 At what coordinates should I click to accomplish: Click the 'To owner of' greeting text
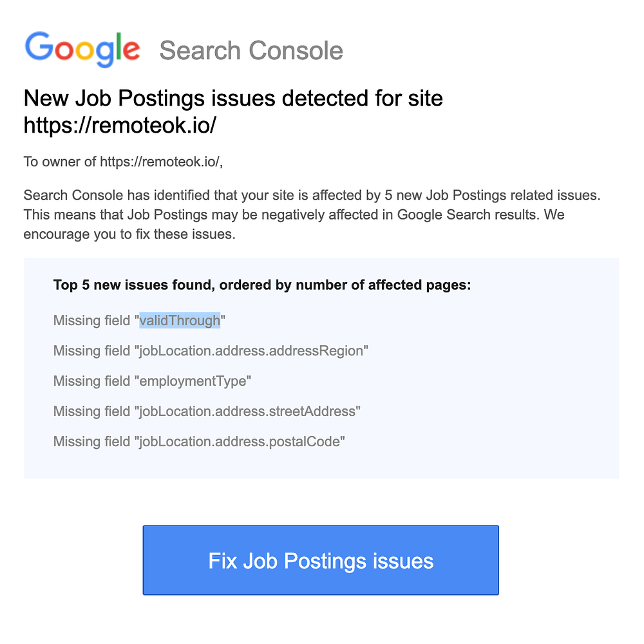point(61,161)
